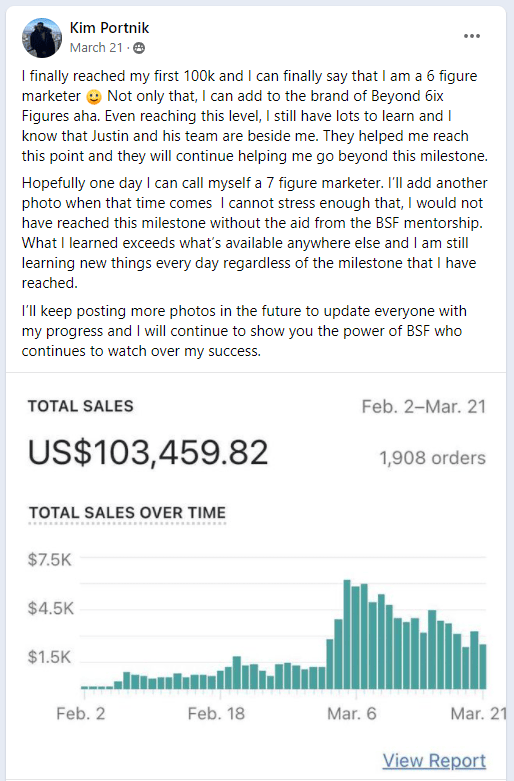Screen dimensions: 514x781
Task: Click Kim Portnik's profile picture
Action: tap(42, 38)
